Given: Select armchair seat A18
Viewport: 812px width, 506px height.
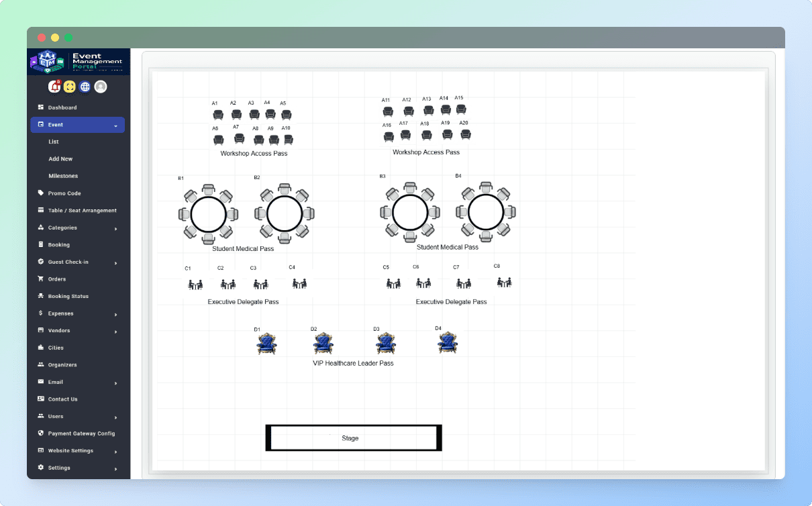Looking at the screenshot, I should 427,135.
